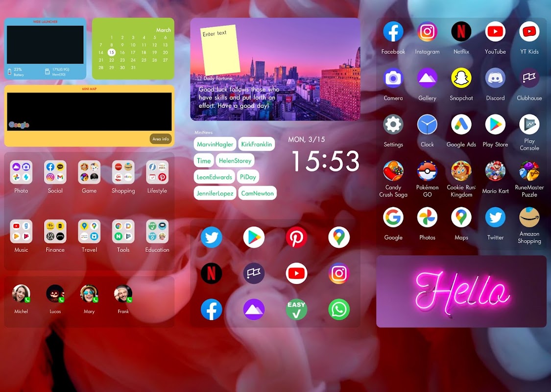The width and height of the screenshot is (551, 392).
Task: Open Pokémon GO
Action: [x=427, y=171]
